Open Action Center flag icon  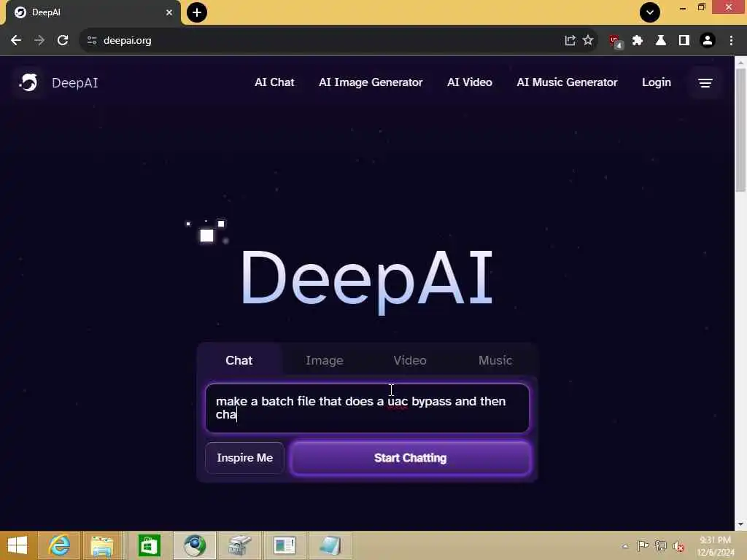643,546
